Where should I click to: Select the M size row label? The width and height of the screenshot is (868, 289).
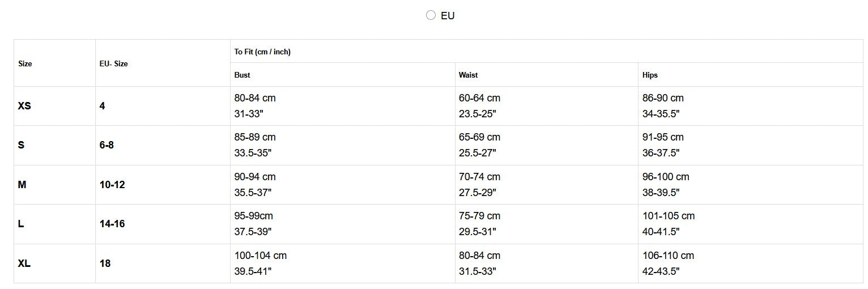pos(22,185)
